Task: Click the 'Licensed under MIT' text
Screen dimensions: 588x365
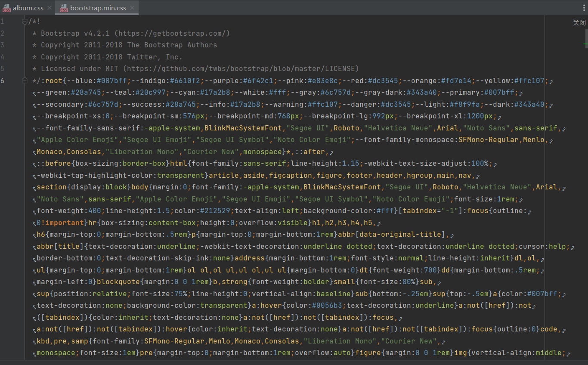Action: click(80, 68)
